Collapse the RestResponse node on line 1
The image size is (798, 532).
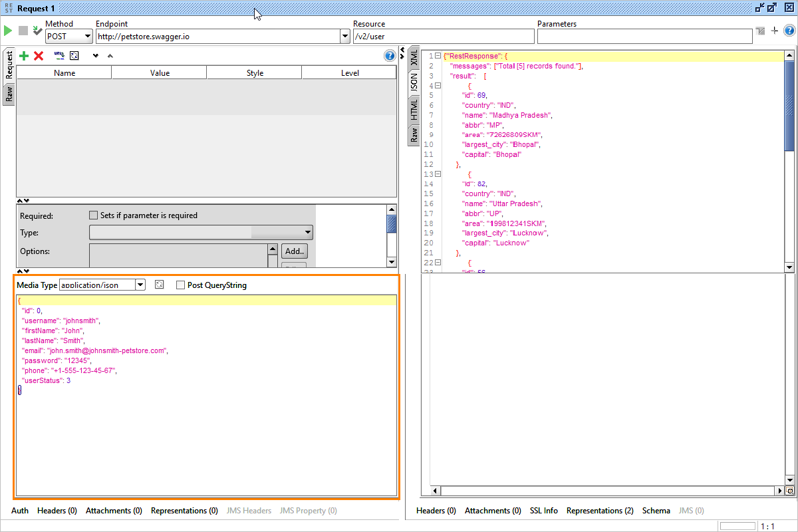(438, 57)
